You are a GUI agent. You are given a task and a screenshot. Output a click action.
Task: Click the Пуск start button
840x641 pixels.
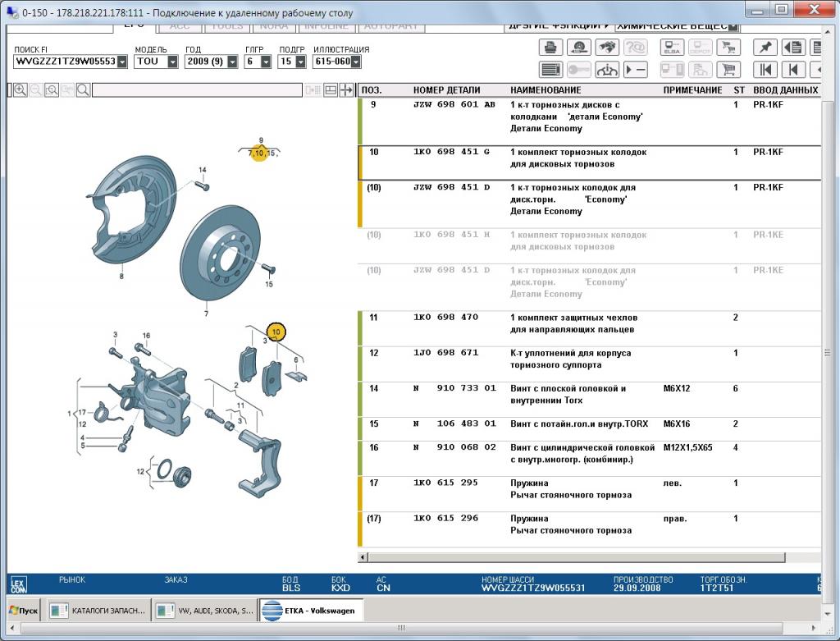[24, 611]
